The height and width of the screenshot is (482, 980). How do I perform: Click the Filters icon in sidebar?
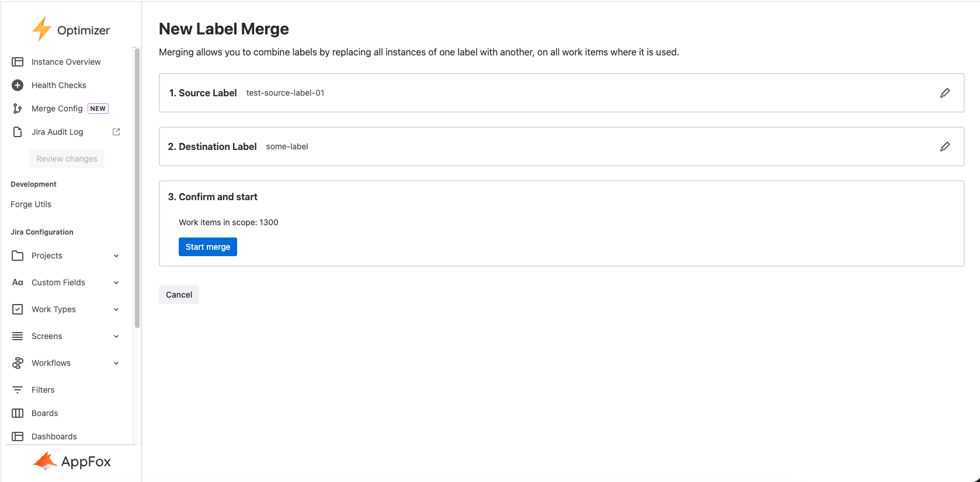tap(18, 390)
